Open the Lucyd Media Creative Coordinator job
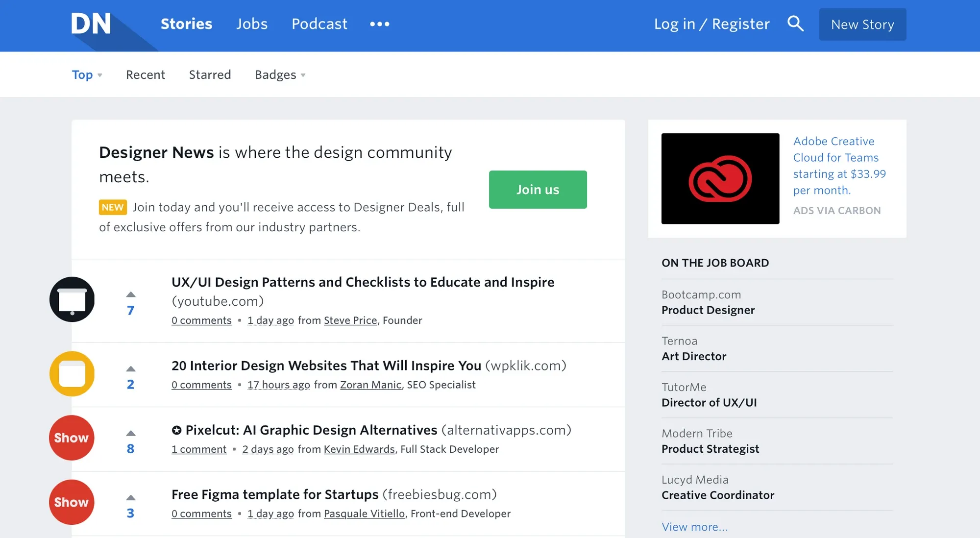 click(x=777, y=487)
